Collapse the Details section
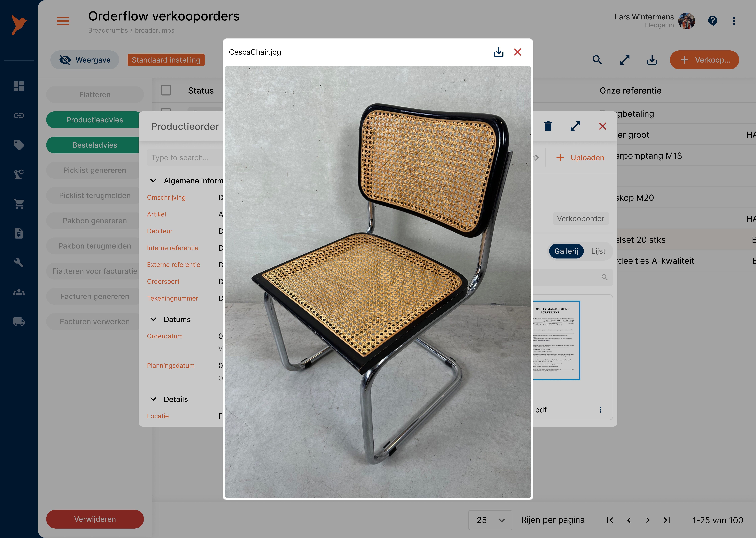Viewport: 756px width, 538px height. click(x=153, y=399)
